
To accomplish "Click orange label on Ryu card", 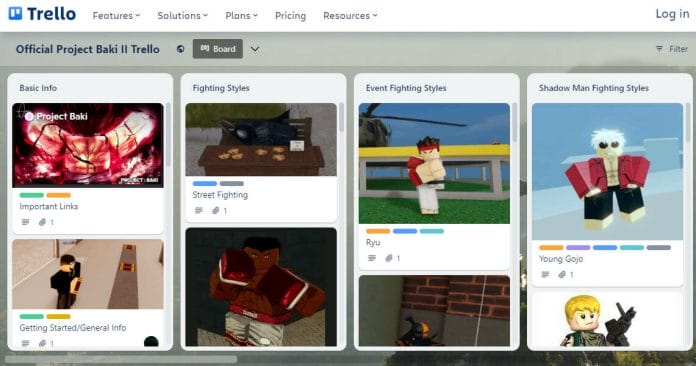I will (378, 231).
